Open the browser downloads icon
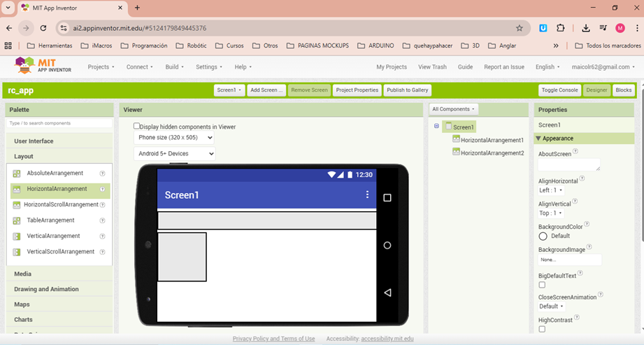 pyautogui.click(x=586, y=28)
